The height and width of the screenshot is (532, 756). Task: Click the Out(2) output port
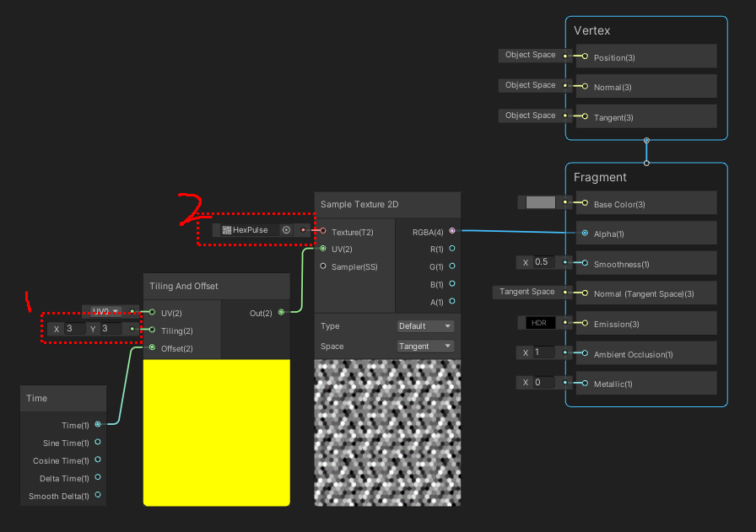point(282,312)
